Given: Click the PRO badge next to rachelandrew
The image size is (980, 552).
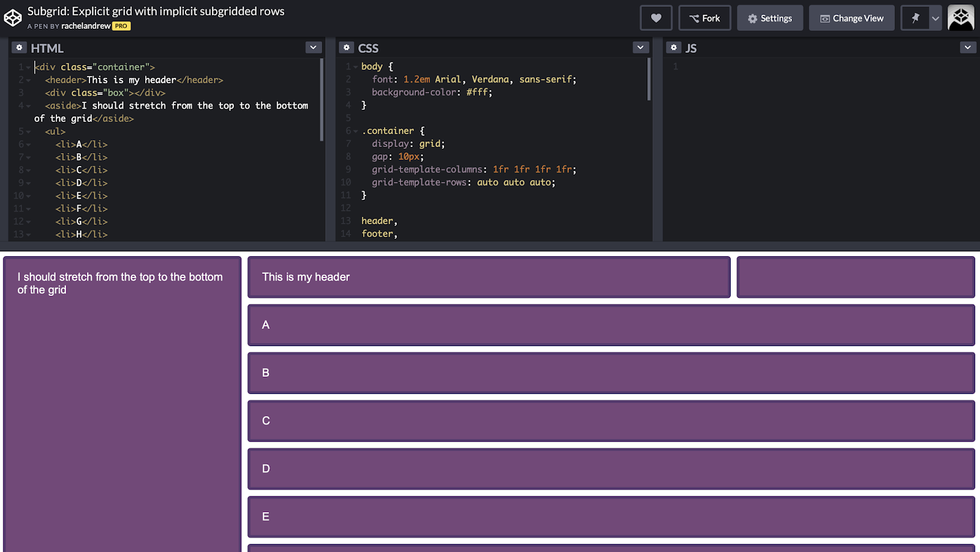Looking at the screenshot, I should 121,26.
